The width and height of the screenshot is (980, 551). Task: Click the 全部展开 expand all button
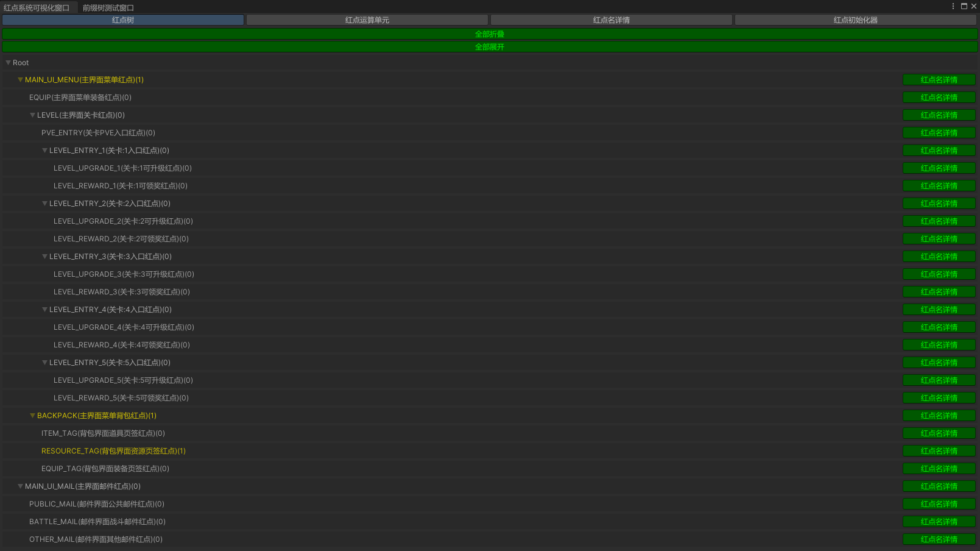[490, 47]
